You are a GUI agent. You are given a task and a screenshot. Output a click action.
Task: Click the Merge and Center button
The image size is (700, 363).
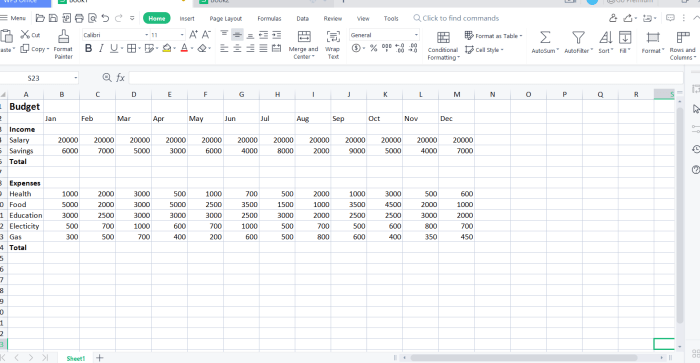click(x=304, y=45)
